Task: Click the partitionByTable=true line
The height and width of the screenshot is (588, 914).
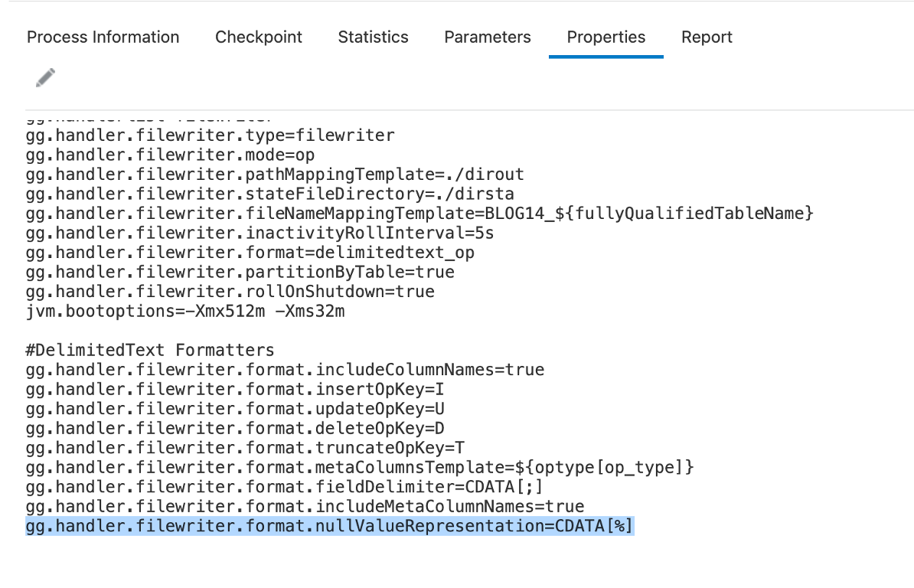Action: [x=240, y=273]
